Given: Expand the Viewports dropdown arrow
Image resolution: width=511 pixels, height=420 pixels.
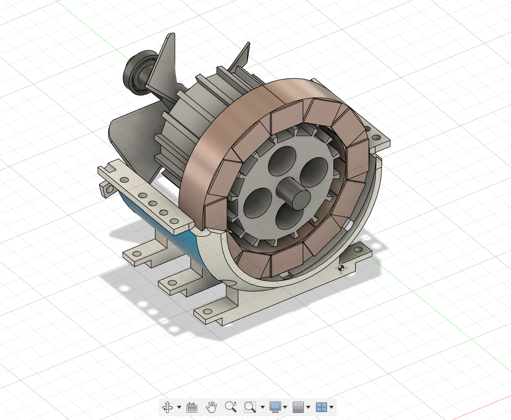Looking at the screenshot, I should tap(331, 407).
